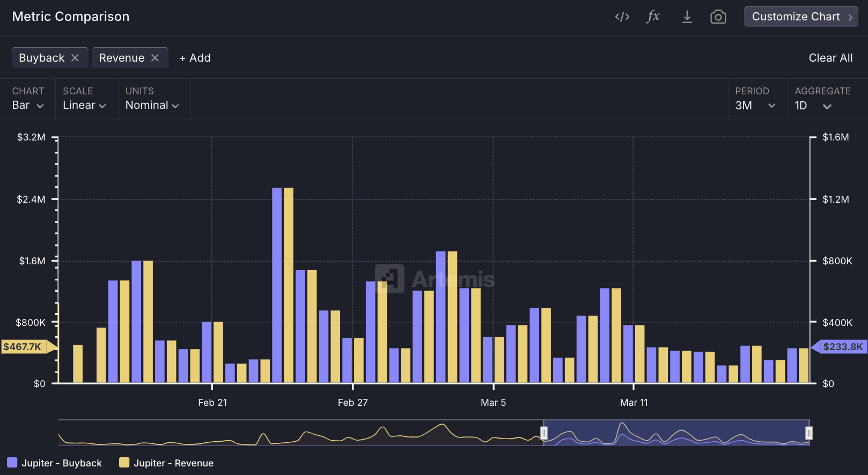
Task: Remove the Buyback metric tag
Action: coord(75,57)
